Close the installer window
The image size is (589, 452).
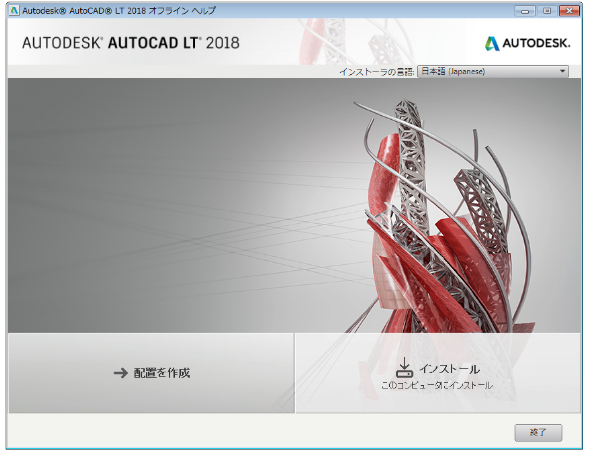[x=569, y=11]
